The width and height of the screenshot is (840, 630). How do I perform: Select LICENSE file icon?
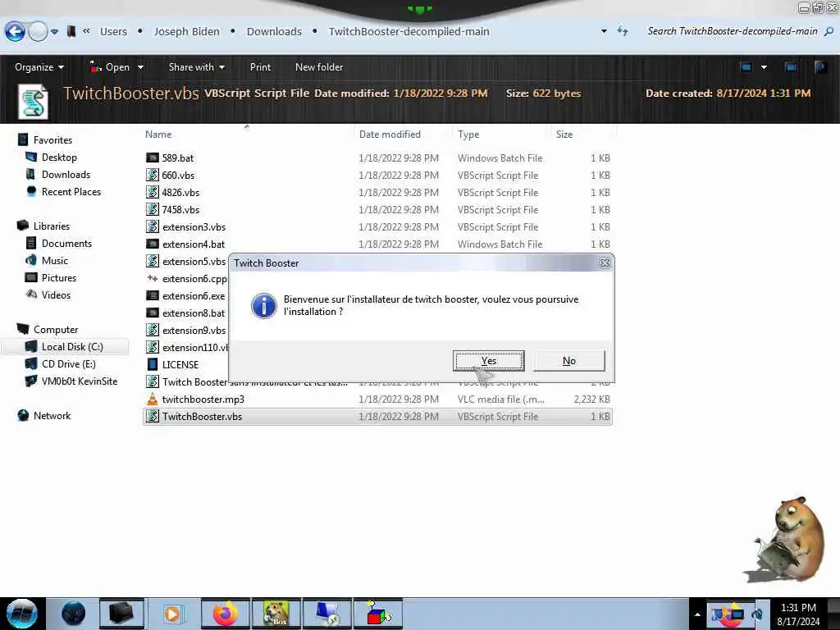[x=153, y=364]
